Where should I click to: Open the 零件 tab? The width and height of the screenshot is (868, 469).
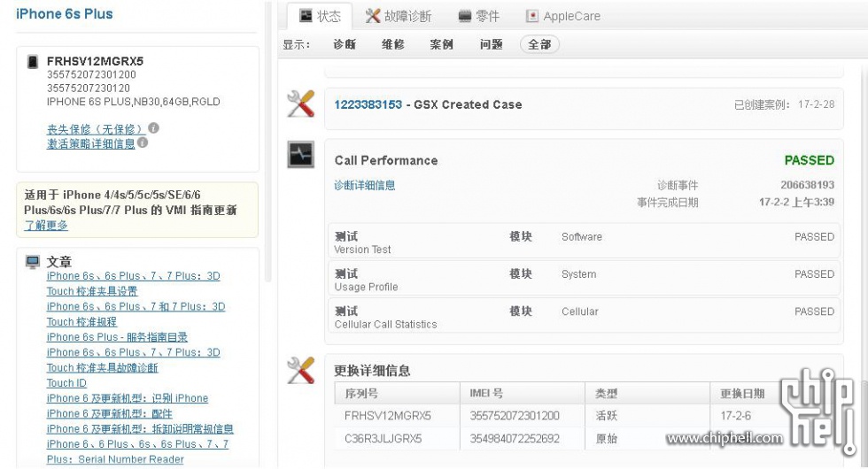[x=479, y=16]
